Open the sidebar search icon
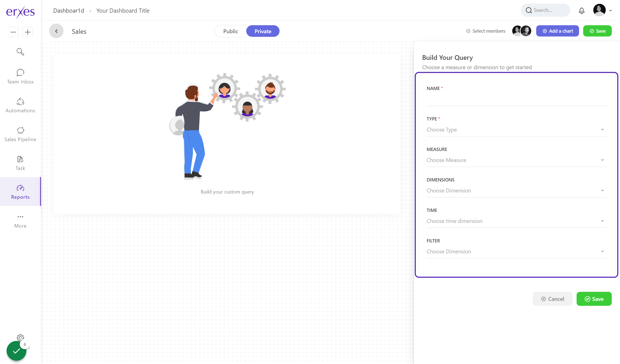The width and height of the screenshot is (620, 364). click(x=20, y=52)
